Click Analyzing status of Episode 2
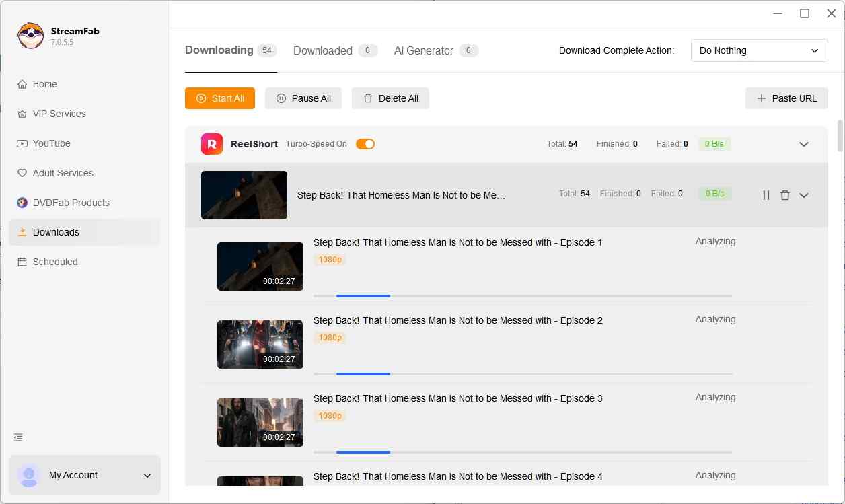The width and height of the screenshot is (845, 504). [x=715, y=319]
